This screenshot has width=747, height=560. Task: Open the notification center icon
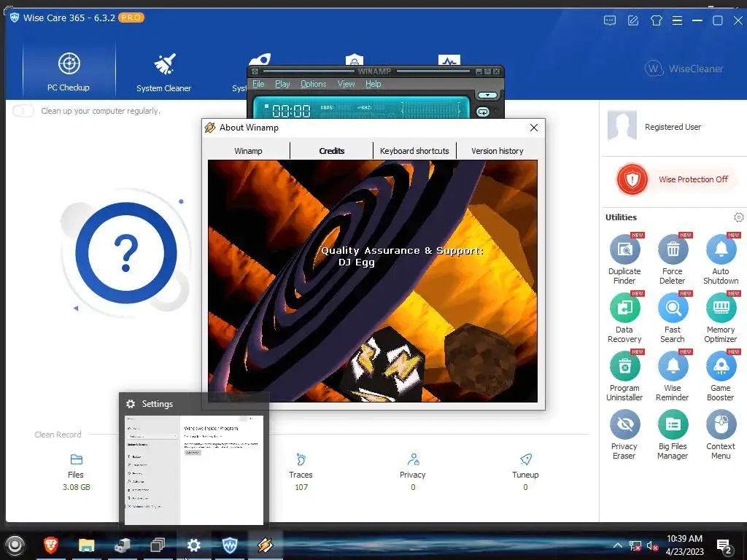(724, 545)
